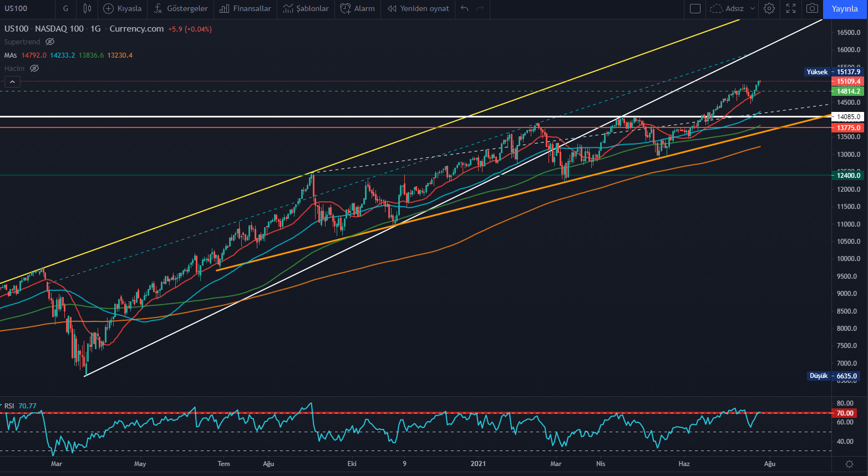Click the NASDAQ 100 title text

[59, 29]
